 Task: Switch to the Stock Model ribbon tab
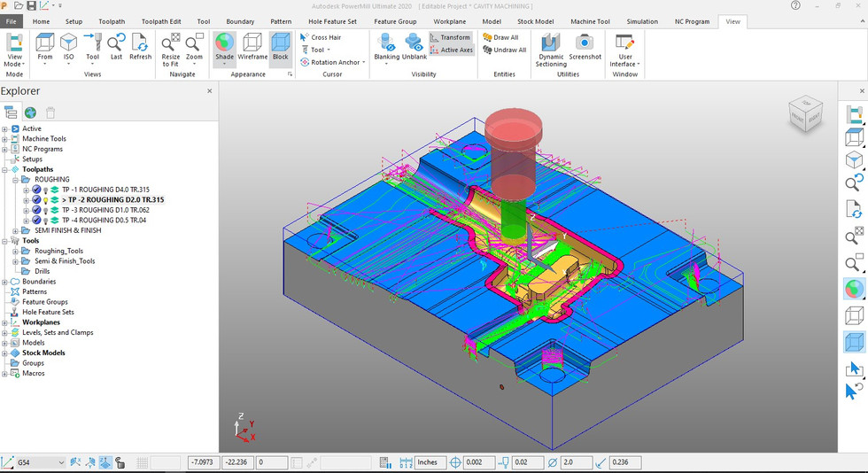(x=535, y=21)
